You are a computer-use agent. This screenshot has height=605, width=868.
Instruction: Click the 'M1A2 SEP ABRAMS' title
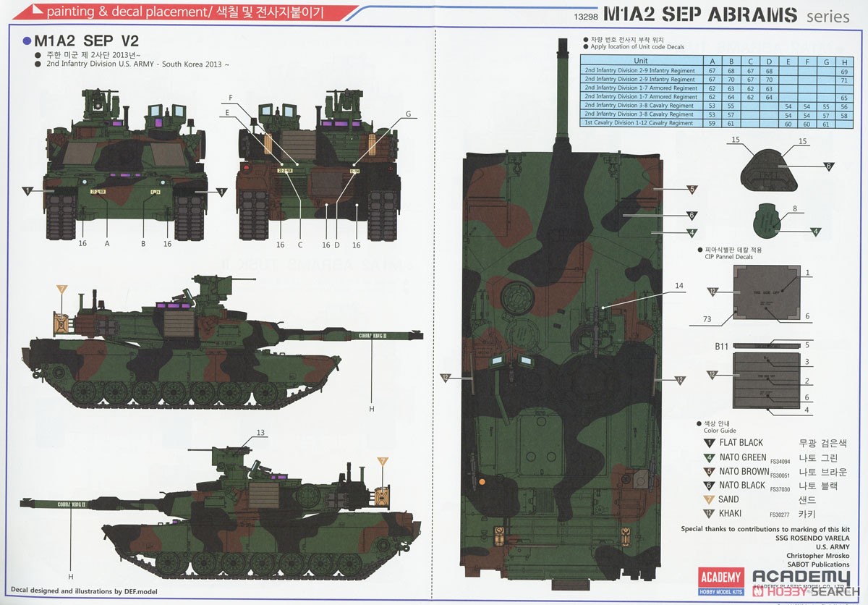pos(700,14)
